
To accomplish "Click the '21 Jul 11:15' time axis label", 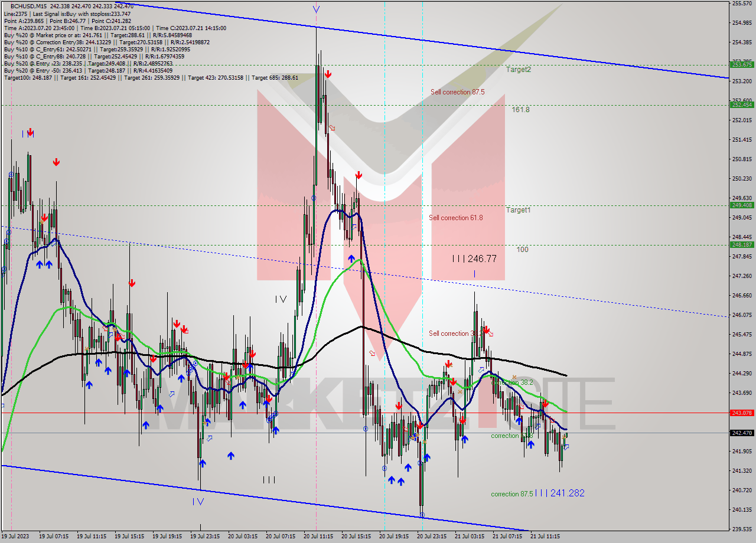I will (x=545, y=537).
